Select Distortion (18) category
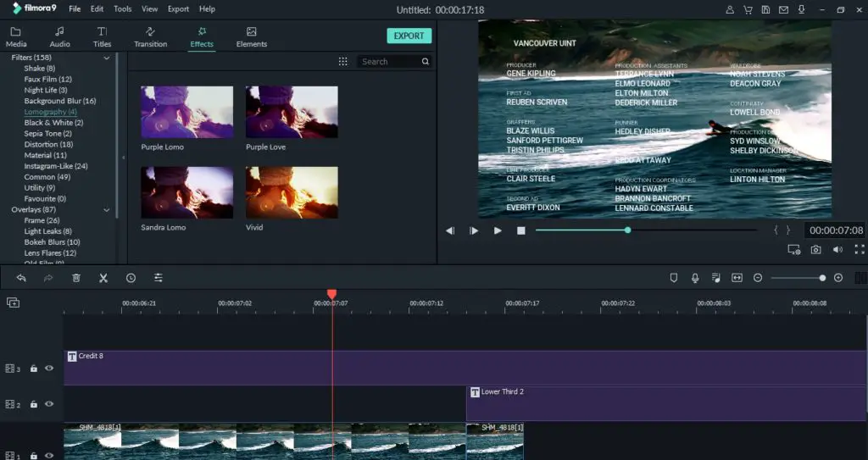This screenshot has height=460, width=868. click(48, 144)
